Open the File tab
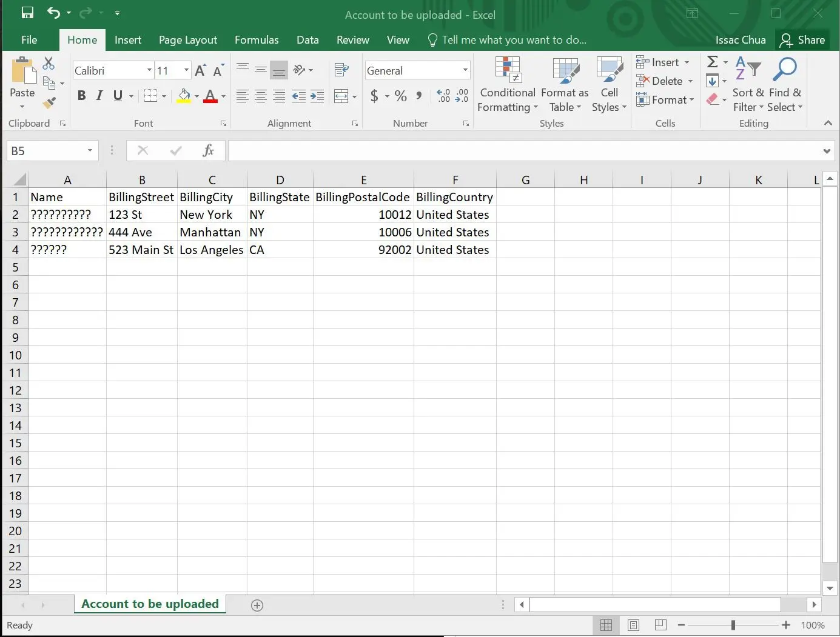 click(29, 40)
